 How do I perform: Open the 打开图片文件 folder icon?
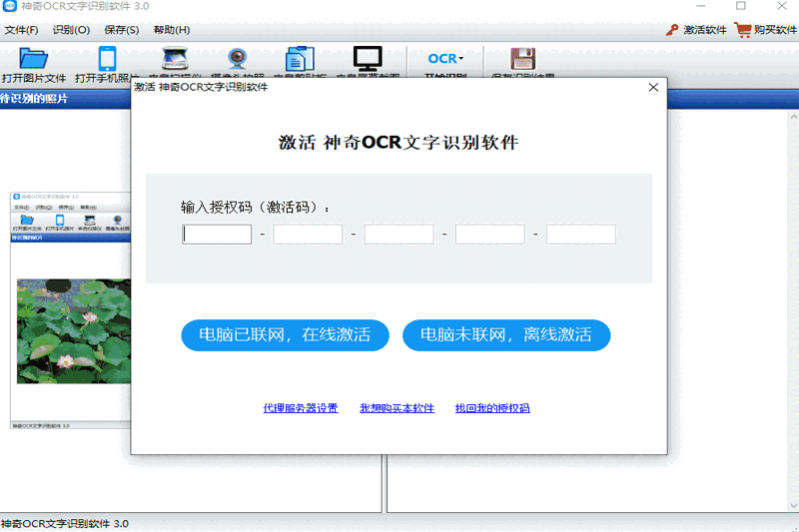coord(34,59)
